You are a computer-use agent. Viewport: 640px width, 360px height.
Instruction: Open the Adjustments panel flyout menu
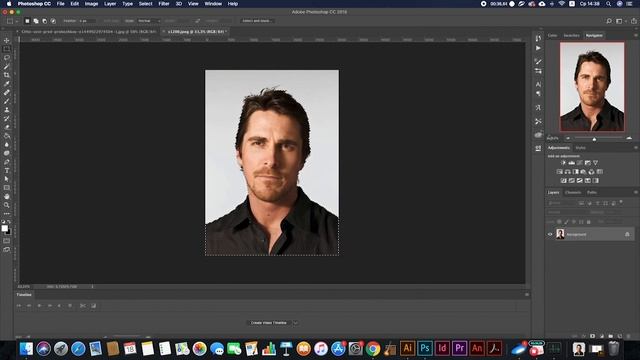tap(636, 148)
